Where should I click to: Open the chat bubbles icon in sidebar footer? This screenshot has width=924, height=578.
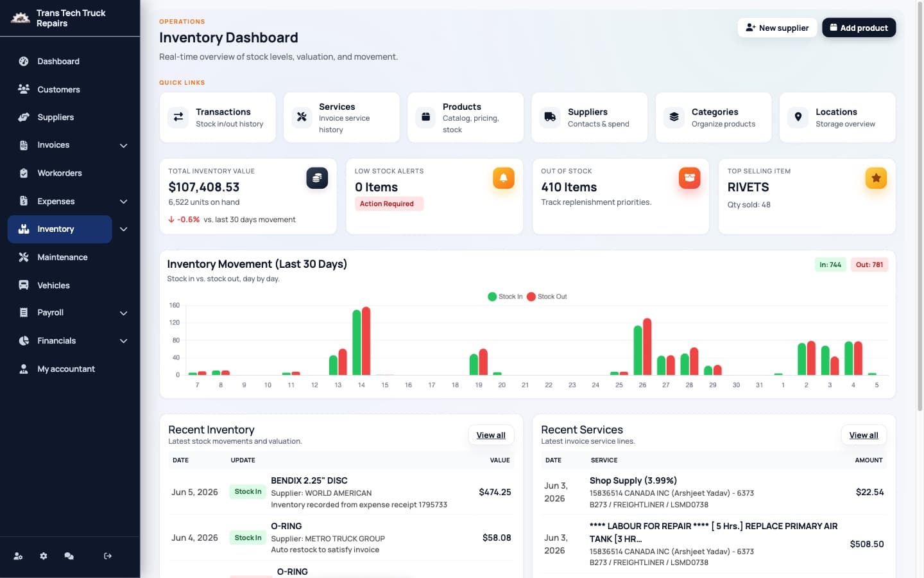[x=69, y=556]
